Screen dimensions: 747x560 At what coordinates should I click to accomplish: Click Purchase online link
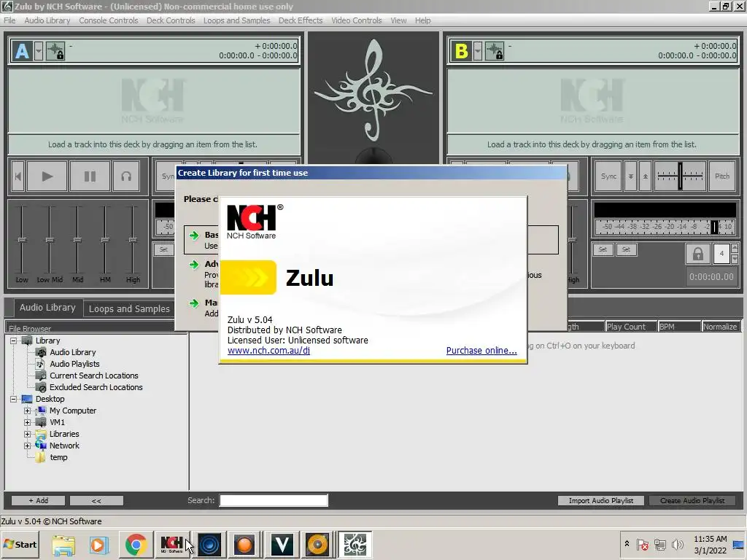pos(481,351)
